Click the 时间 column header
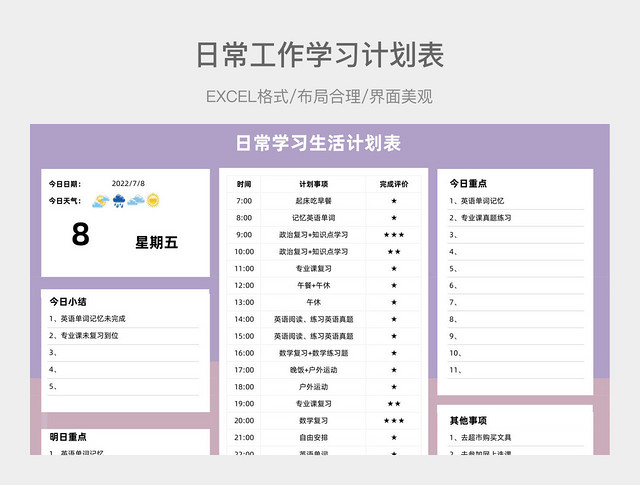Image resolution: width=640 pixels, height=485 pixels. pyautogui.click(x=244, y=184)
